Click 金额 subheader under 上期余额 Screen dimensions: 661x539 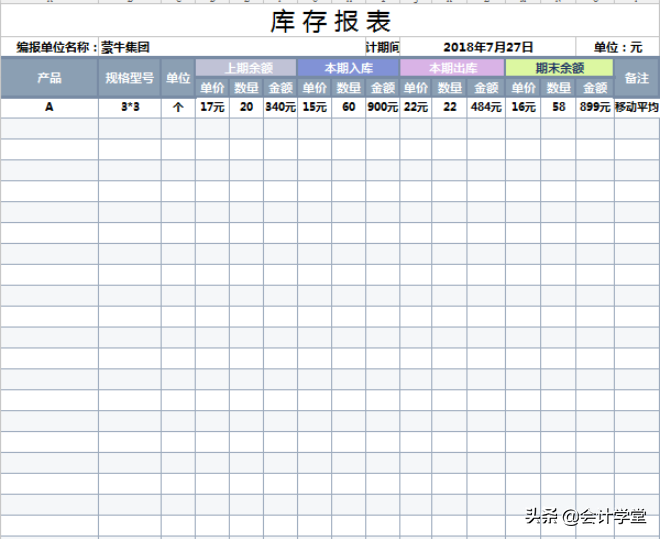(x=280, y=88)
